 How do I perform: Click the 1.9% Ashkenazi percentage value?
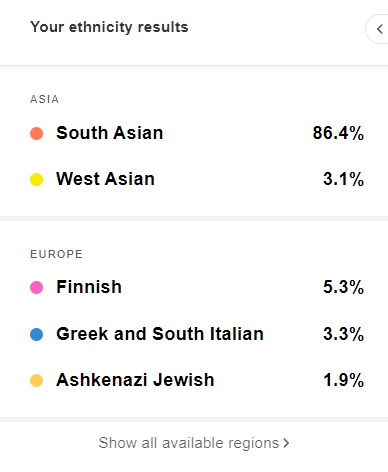pos(344,380)
